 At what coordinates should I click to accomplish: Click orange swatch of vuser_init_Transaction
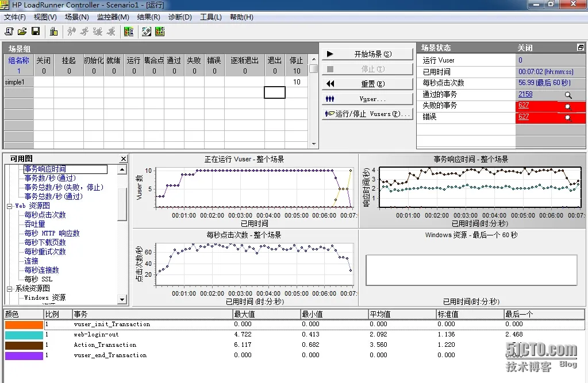[24, 324]
